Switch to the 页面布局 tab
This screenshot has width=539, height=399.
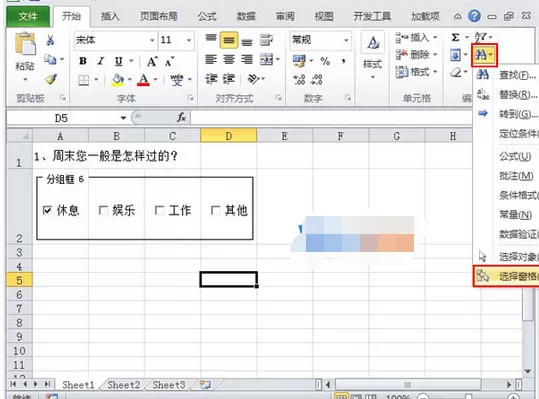(158, 16)
